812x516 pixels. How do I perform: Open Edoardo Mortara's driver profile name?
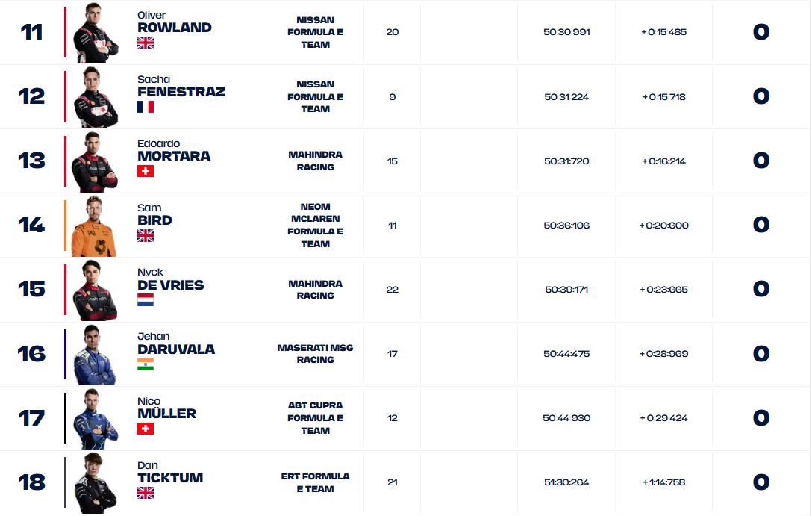(174, 156)
